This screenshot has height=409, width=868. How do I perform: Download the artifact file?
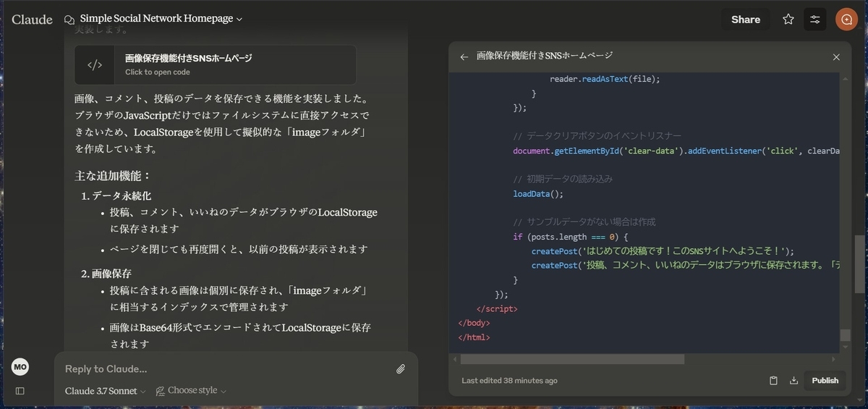793,380
